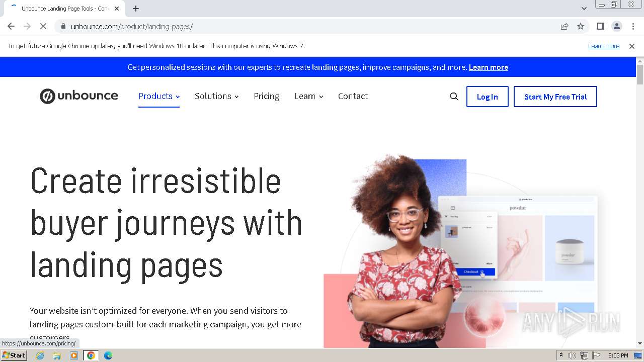The image size is (644, 362).
Task: Toggle the Chrome side panel icon
Action: (x=600, y=26)
